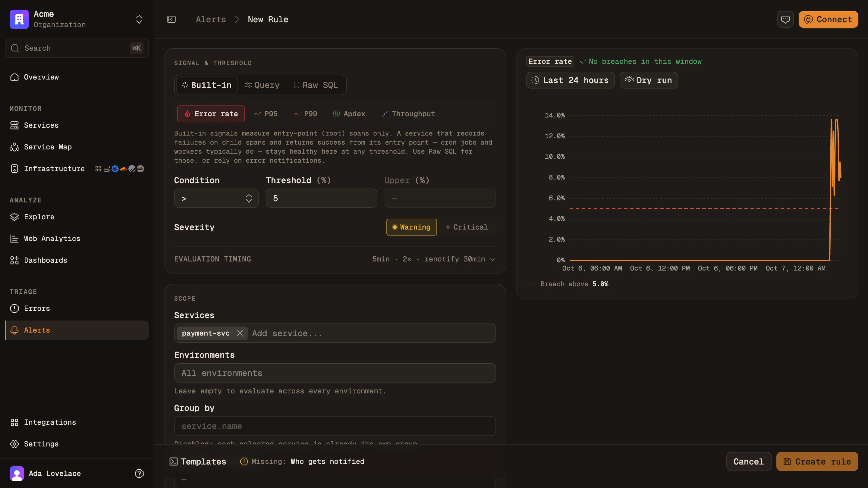Click the Error rate chart badge
This screenshot has width=868, height=488.
(550, 61)
